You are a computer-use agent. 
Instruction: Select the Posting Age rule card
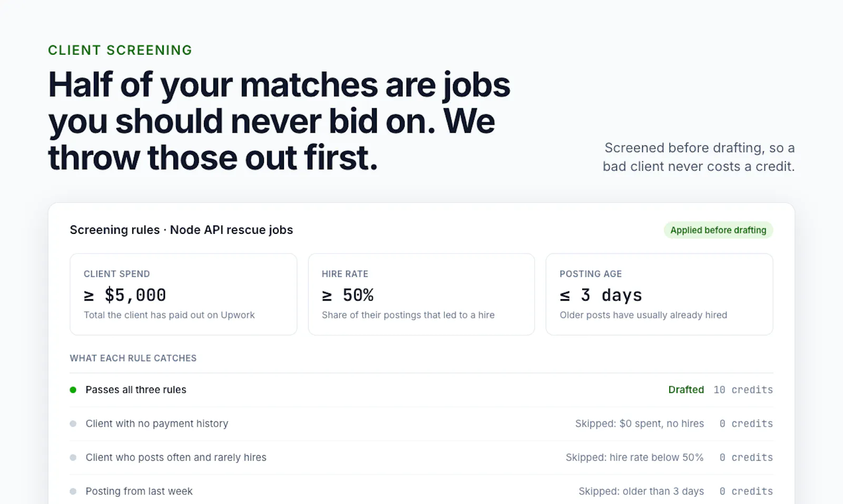point(659,294)
